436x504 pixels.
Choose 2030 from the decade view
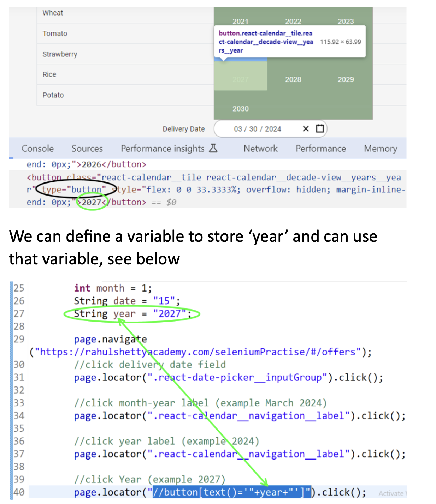(240, 109)
